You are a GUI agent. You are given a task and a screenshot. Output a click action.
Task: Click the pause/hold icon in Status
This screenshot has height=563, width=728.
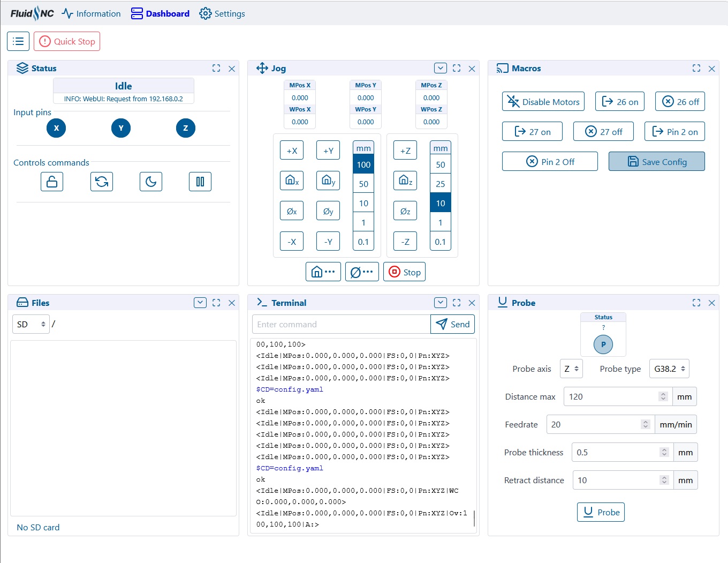pyautogui.click(x=200, y=182)
